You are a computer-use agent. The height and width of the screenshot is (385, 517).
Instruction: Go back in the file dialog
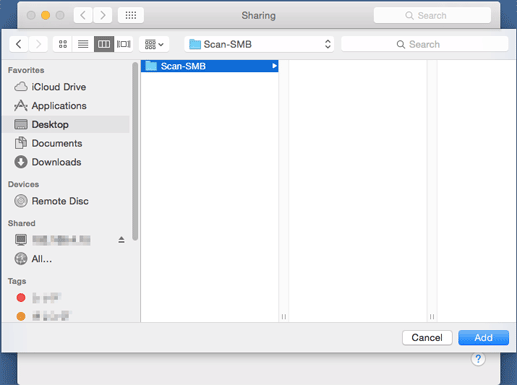point(19,44)
